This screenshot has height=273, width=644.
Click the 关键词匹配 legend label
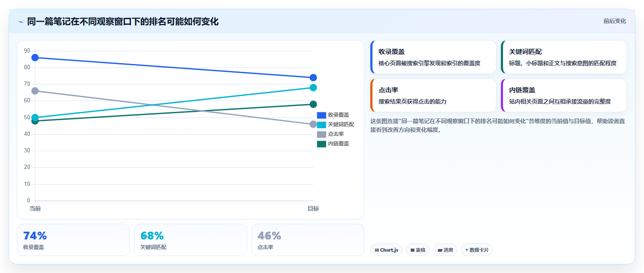click(x=341, y=125)
